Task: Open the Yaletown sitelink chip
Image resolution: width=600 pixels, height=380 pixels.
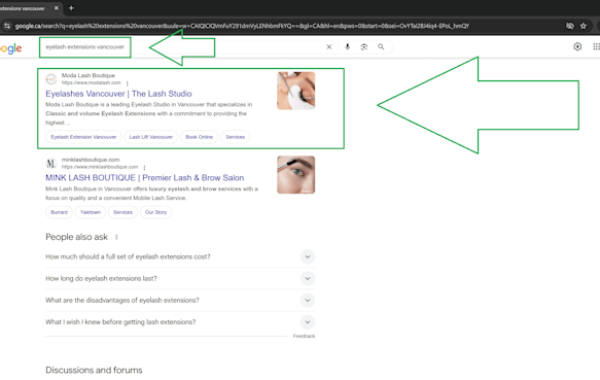Action: [x=90, y=212]
